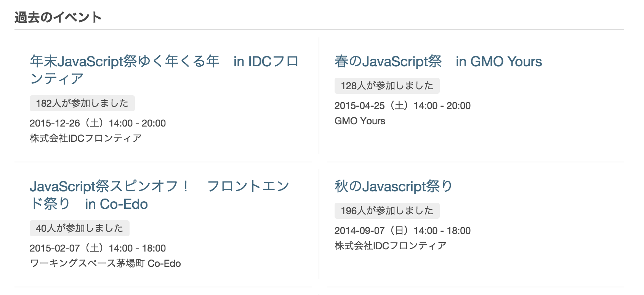Click the GMO Yours venue text

[x=360, y=121]
